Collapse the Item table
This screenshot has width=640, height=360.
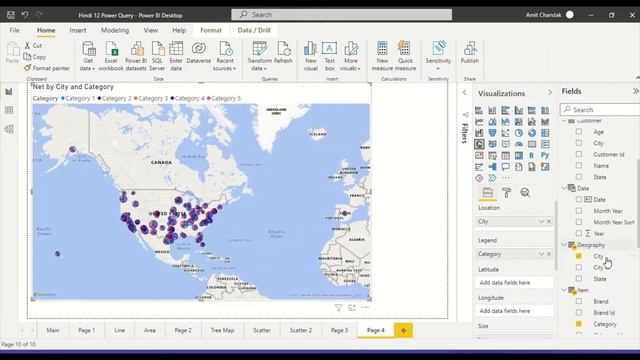click(x=564, y=290)
